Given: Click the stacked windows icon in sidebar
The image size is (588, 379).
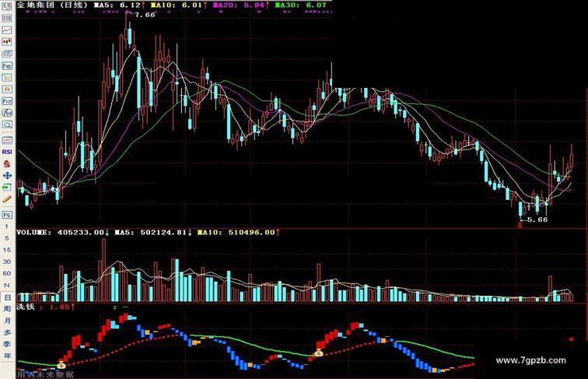Looking at the screenshot, I should 7,54.
